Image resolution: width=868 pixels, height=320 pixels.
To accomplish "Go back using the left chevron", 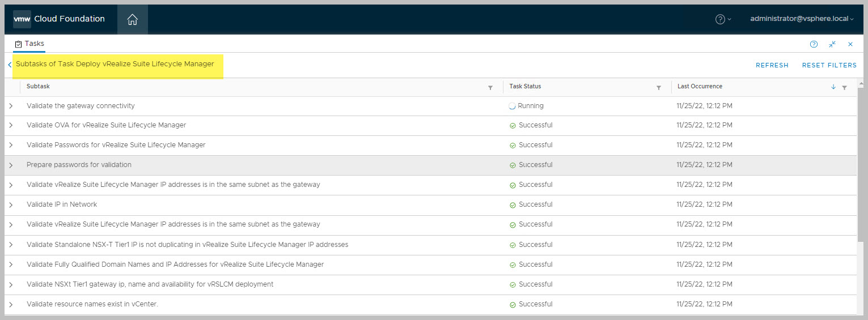I will pos(10,65).
